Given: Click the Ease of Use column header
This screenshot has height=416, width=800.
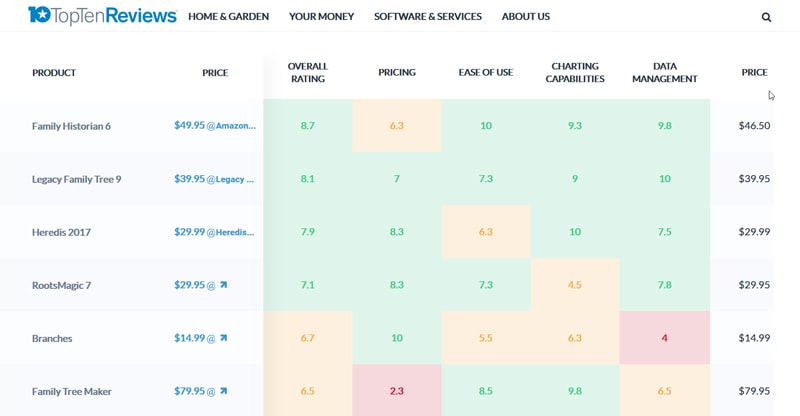Looking at the screenshot, I should point(485,73).
